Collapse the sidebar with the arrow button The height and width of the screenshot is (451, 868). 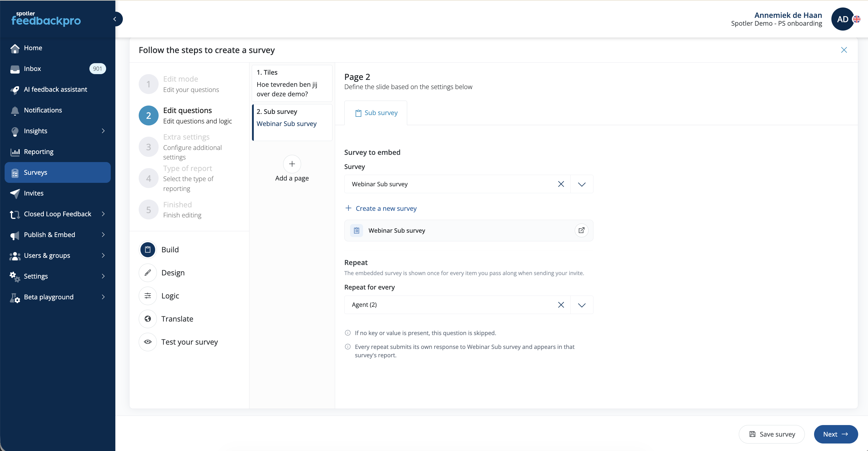[115, 19]
